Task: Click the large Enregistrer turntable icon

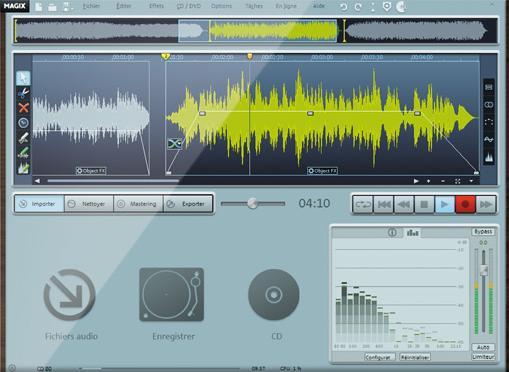Action: 172,295
